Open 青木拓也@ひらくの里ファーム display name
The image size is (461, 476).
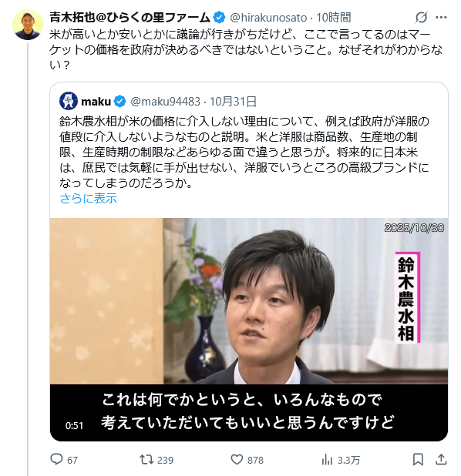(130, 17)
